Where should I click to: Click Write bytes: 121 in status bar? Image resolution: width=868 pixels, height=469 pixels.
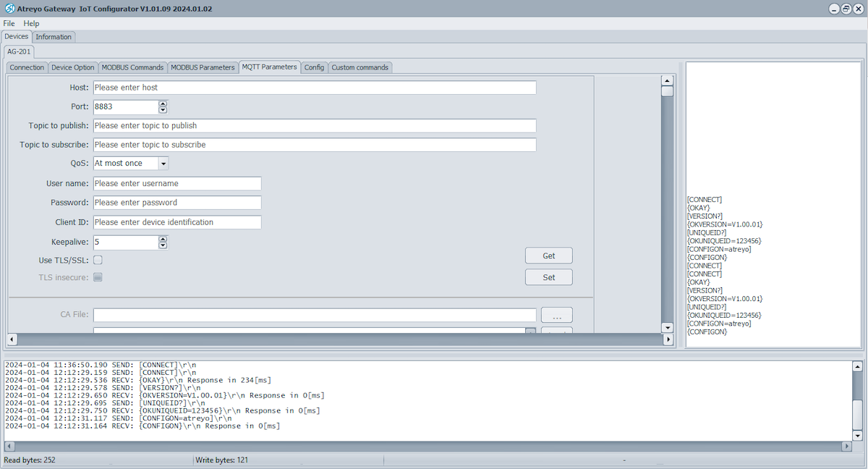(x=222, y=460)
